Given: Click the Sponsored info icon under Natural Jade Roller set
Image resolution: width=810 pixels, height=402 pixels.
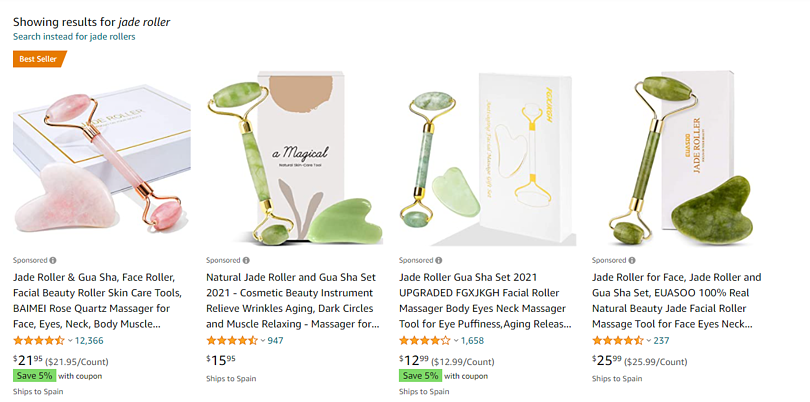Looking at the screenshot, I should click(246, 260).
